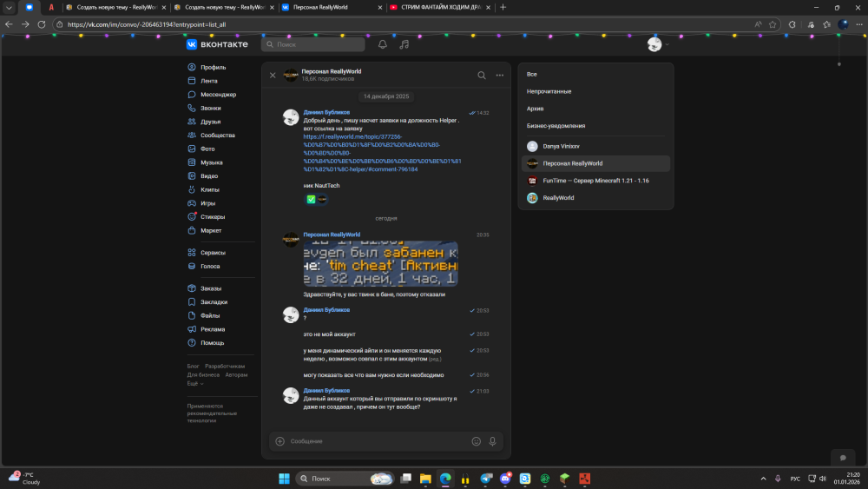Show hidden system tray icons

click(763, 479)
